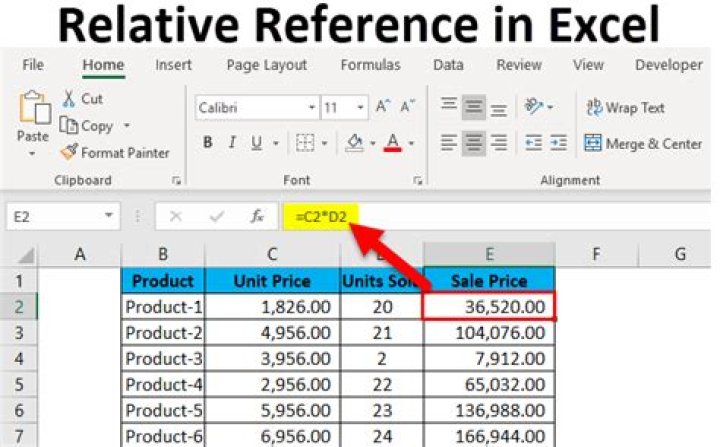
Task: Toggle Bold formatting
Action: tap(208, 143)
